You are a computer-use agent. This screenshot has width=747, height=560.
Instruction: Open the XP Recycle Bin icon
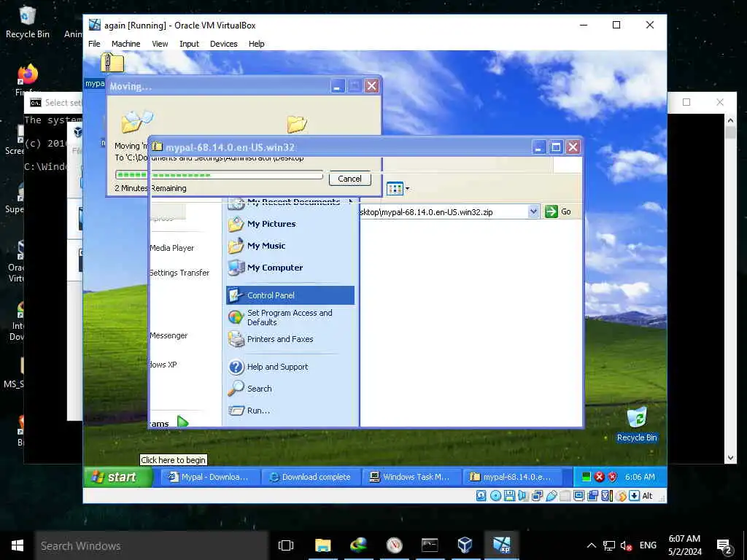(637, 424)
